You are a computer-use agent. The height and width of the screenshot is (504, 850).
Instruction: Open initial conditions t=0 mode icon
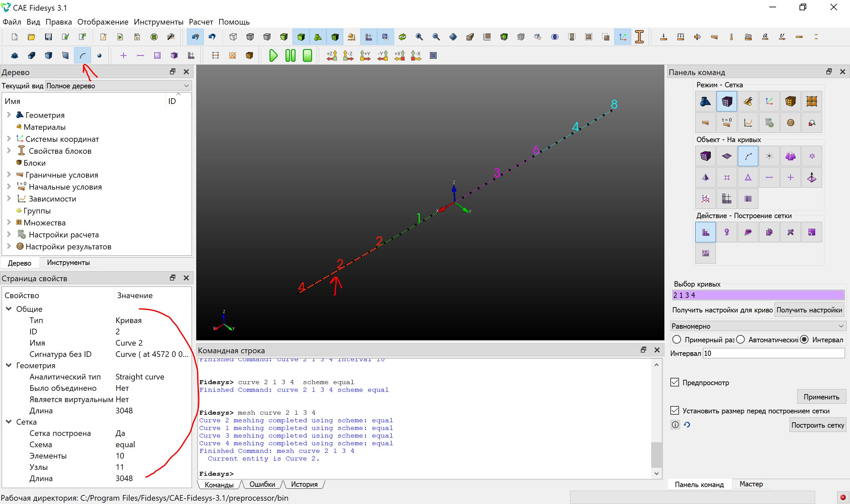tap(727, 123)
